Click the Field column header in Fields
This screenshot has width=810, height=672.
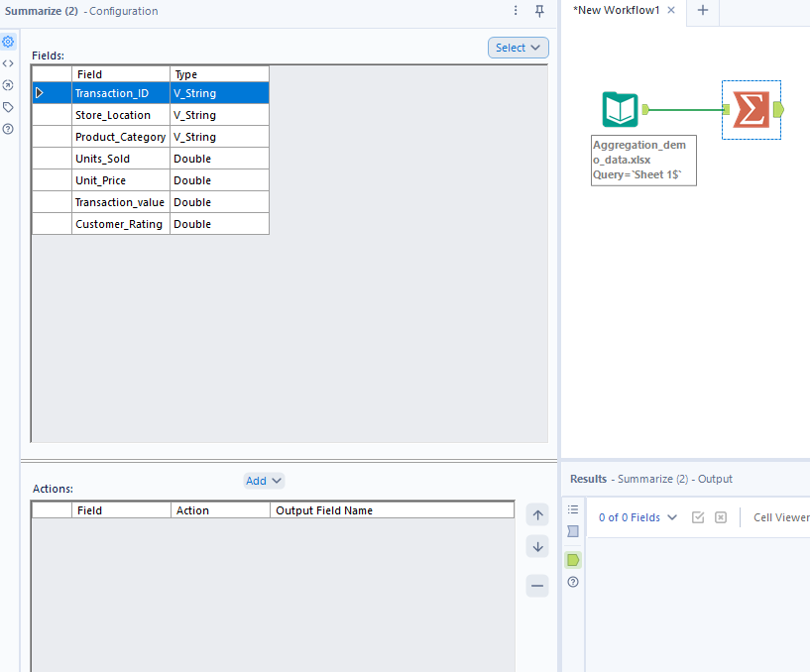coord(121,74)
